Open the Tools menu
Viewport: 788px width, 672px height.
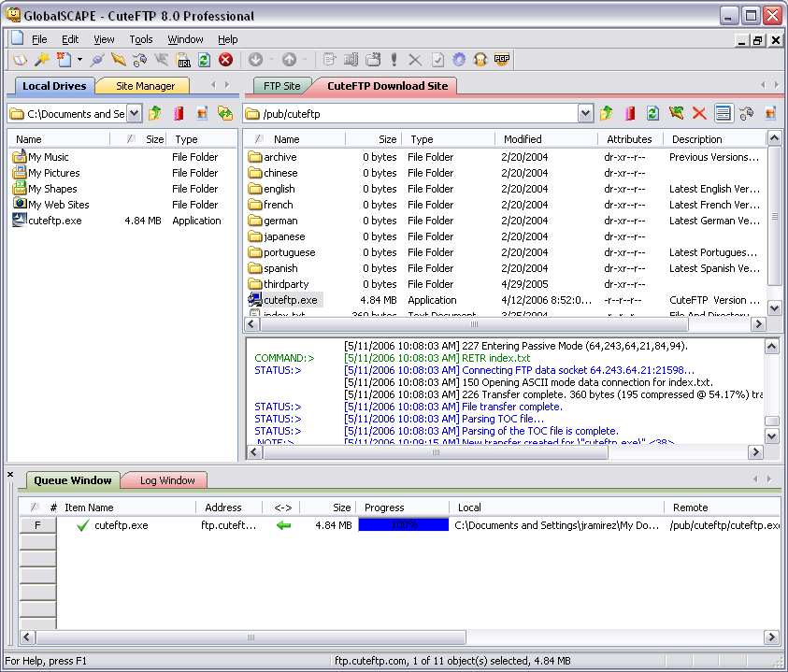point(141,39)
